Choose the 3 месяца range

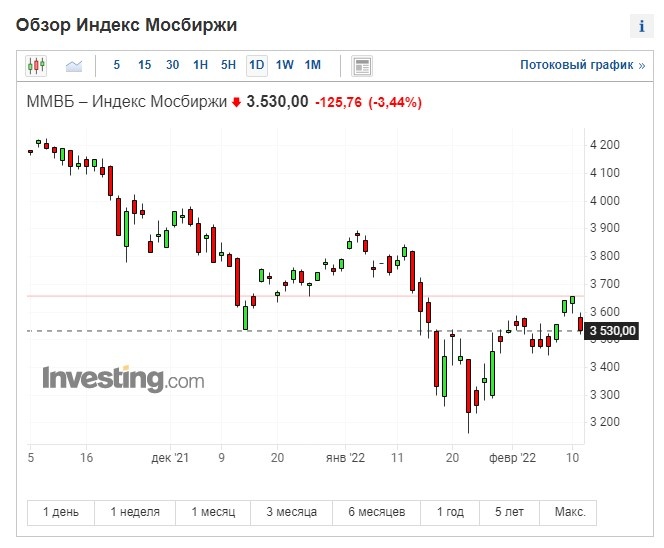coord(291,512)
